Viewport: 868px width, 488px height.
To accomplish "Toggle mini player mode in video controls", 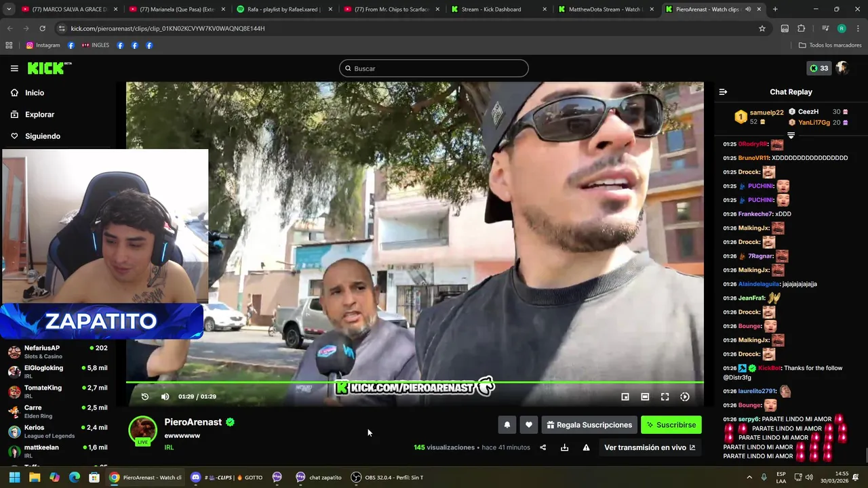I will pos(625,396).
